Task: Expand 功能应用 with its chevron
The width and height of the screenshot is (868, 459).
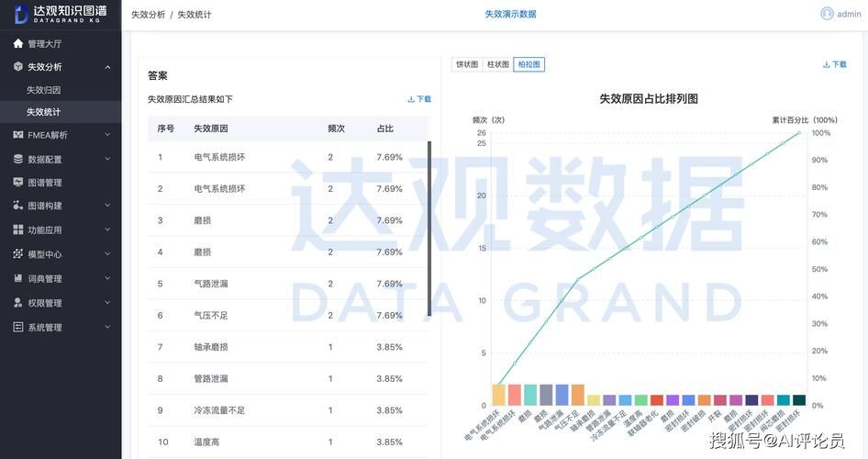Action: (x=107, y=229)
